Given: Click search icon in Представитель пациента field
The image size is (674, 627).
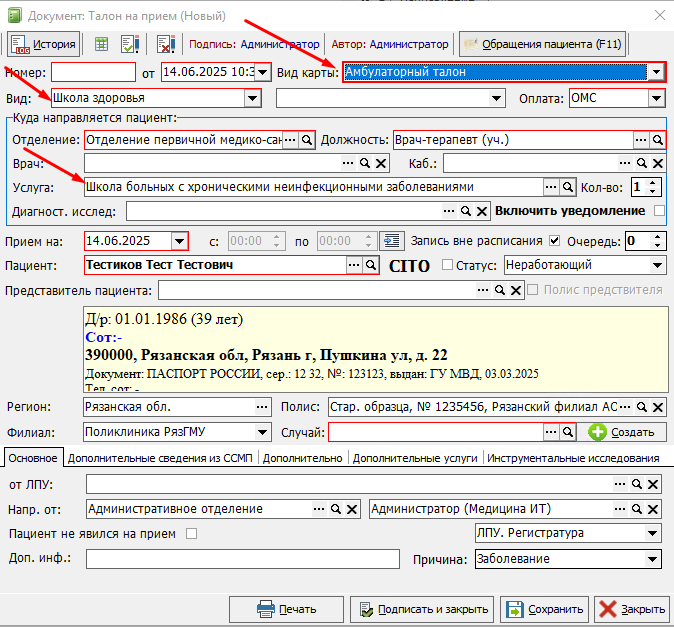Looking at the screenshot, I should click(x=499, y=290).
